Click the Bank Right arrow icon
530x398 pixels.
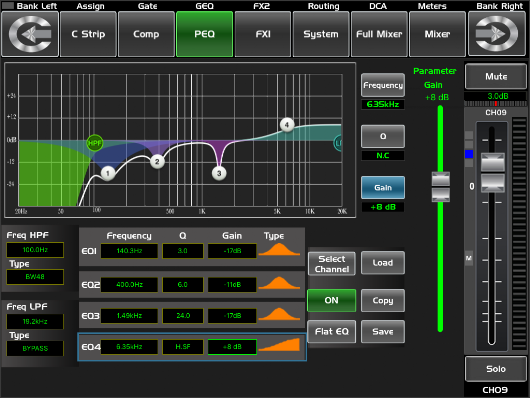(x=497, y=34)
